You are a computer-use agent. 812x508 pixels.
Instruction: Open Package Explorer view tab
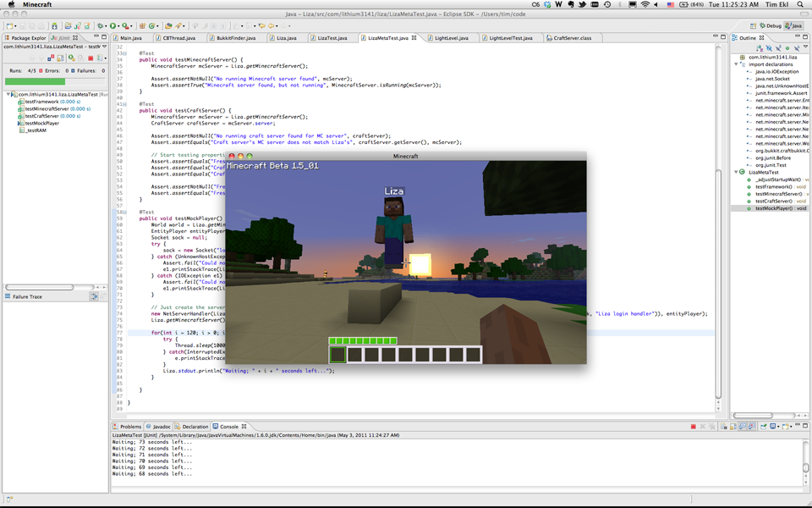(x=25, y=38)
